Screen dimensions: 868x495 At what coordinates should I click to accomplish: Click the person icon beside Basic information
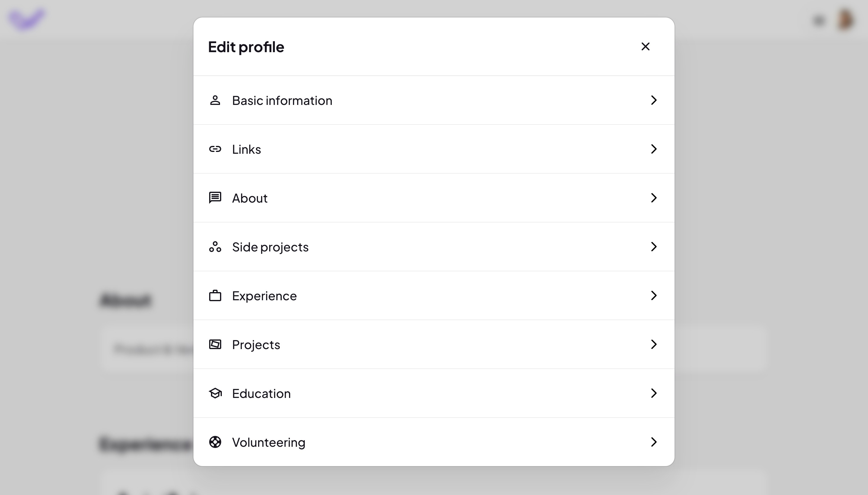click(215, 100)
